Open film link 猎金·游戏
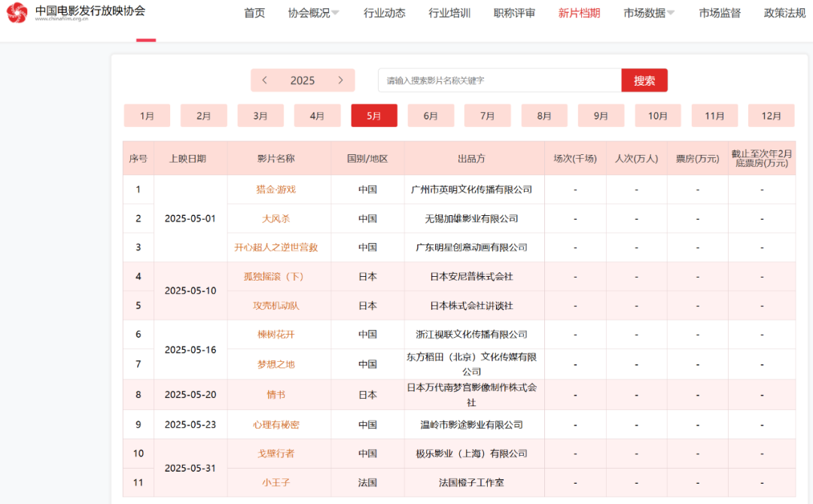 pyautogui.click(x=276, y=190)
